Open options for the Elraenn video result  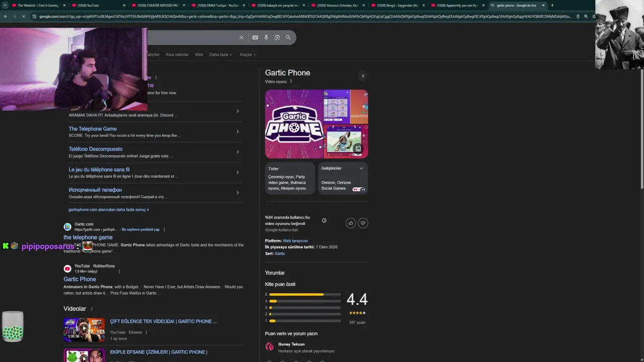click(x=146, y=332)
